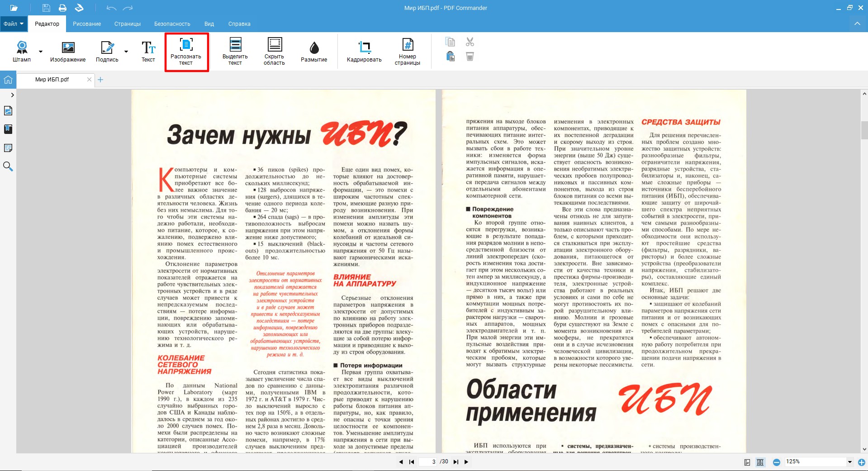Select the Текст tool

tap(148, 51)
